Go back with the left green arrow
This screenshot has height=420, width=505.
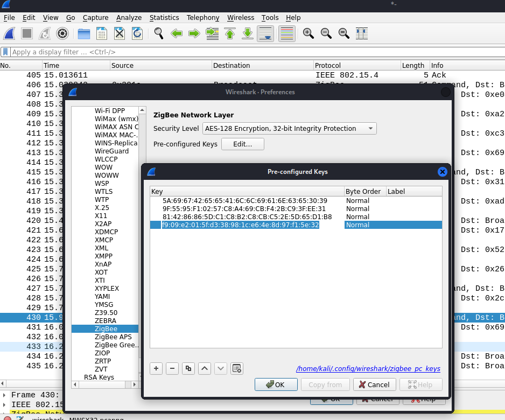tap(177, 33)
